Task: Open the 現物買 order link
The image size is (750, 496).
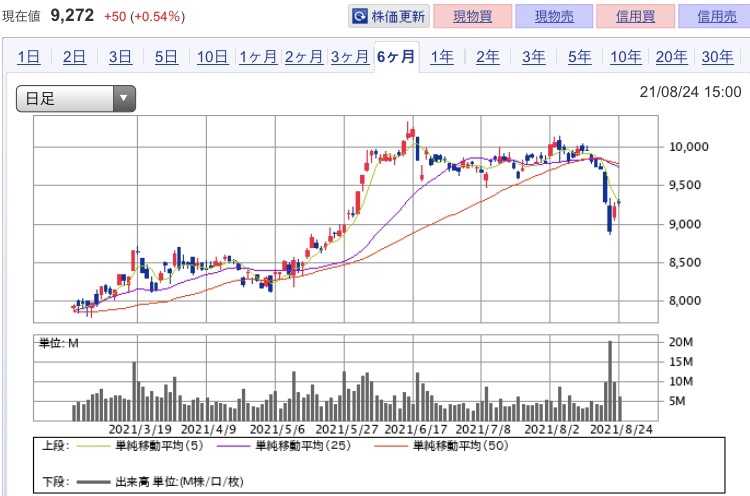Action: coord(473,17)
